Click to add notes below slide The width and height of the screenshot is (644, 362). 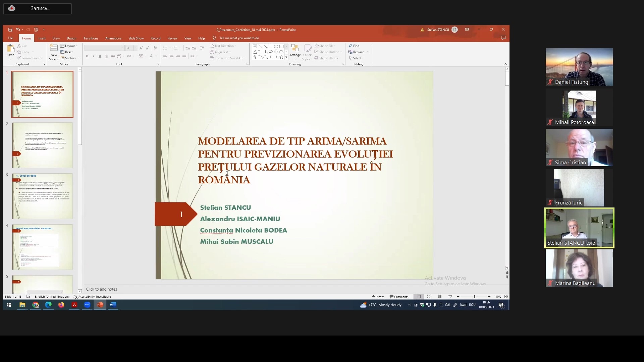tap(102, 289)
